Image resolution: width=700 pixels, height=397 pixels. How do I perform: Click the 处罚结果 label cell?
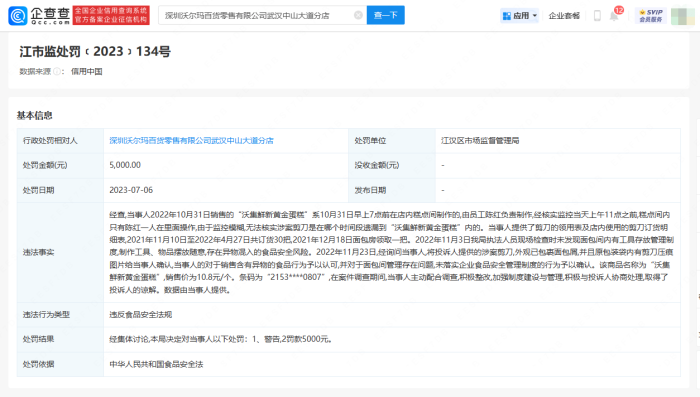click(x=60, y=339)
